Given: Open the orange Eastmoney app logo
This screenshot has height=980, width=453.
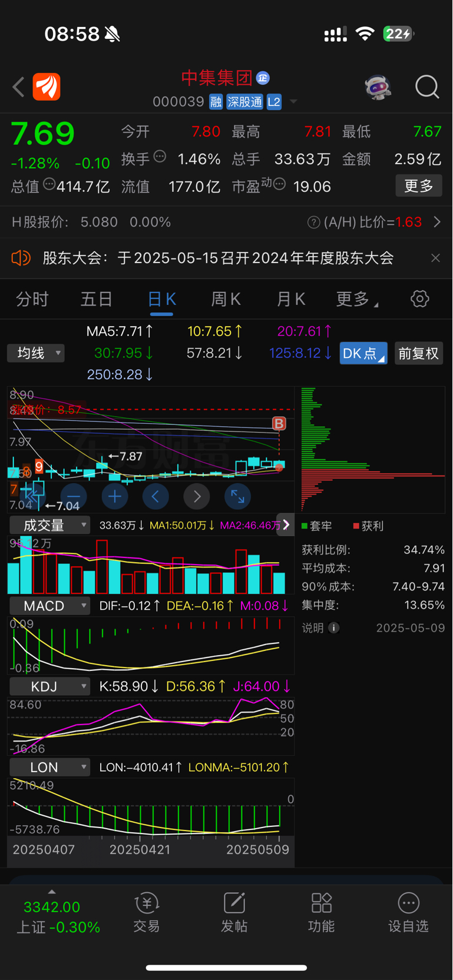Looking at the screenshot, I should [47, 87].
